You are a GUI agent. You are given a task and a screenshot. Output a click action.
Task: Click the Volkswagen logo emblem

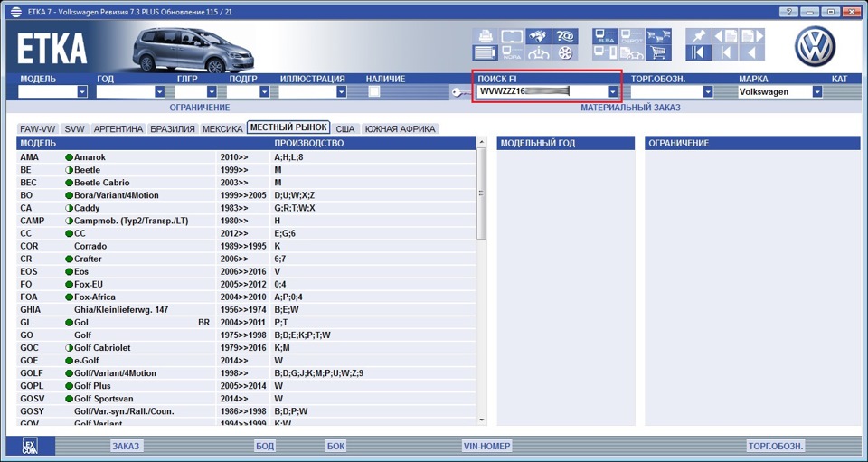click(x=815, y=46)
